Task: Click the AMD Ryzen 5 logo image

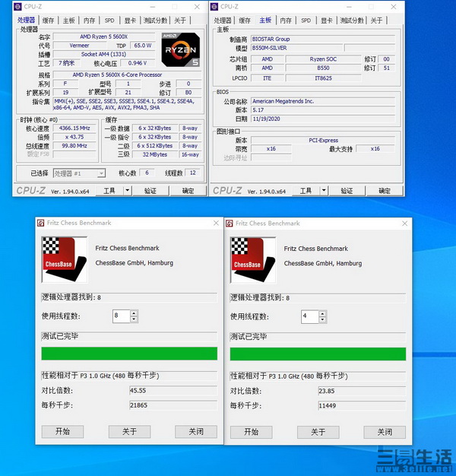Action: pos(181,49)
